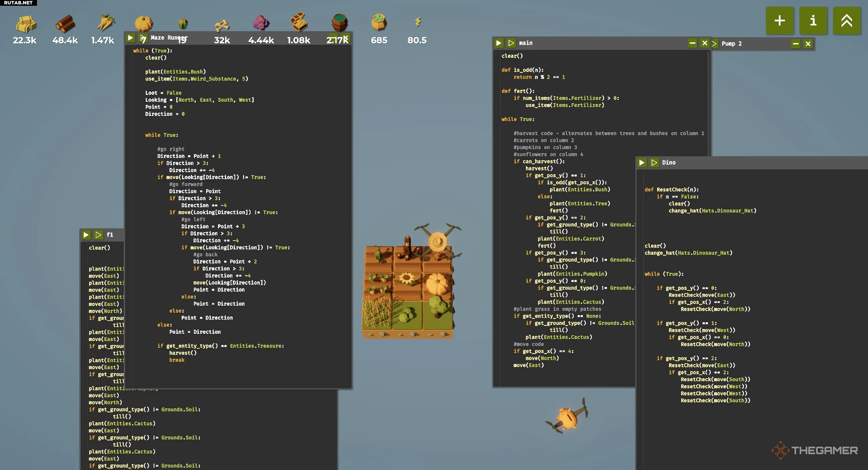The height and width of the screenshot is (470, 868).
Task: Run the f1 script
Action: click(x=86, y=235)
